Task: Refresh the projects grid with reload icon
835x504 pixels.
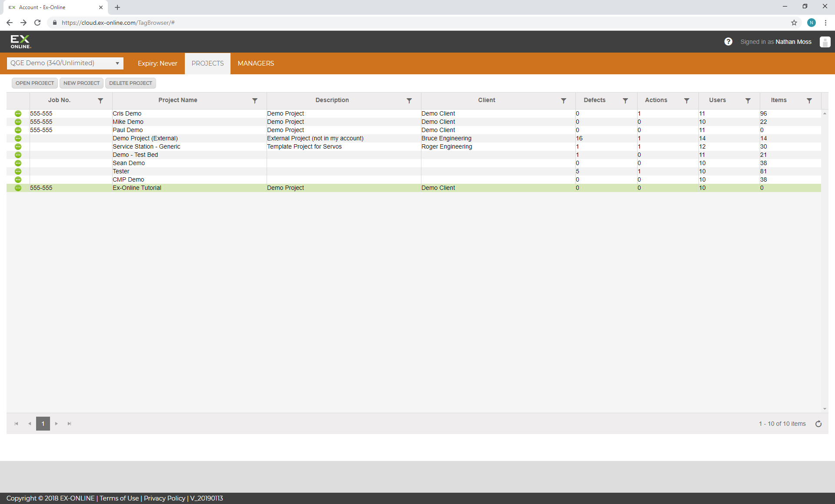Action: pyautogui.click(x=818, y=424)
